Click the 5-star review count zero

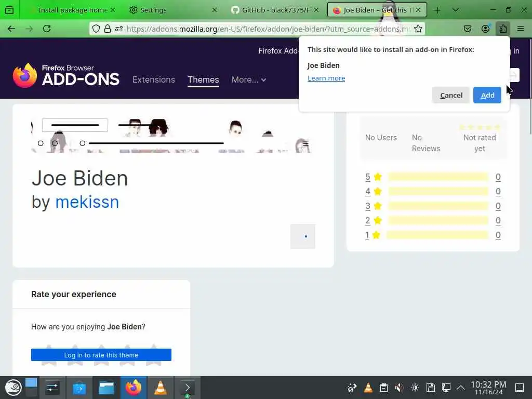(x=498, y=177)
